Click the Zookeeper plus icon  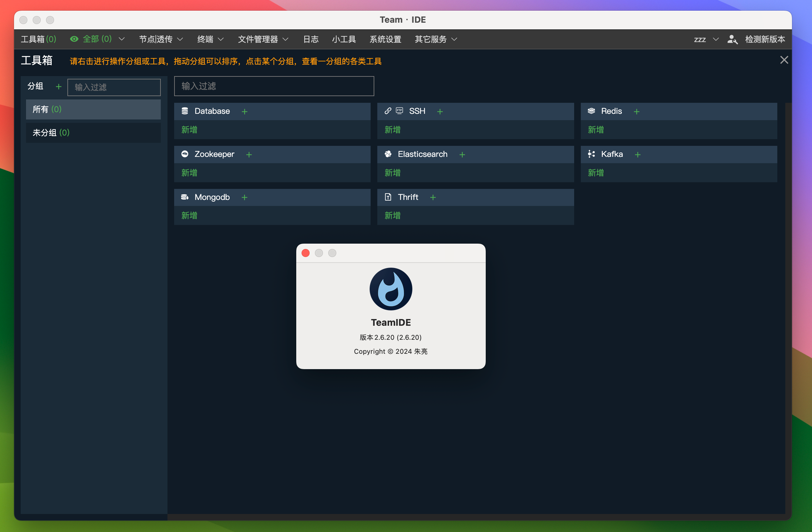pos(249,155)
